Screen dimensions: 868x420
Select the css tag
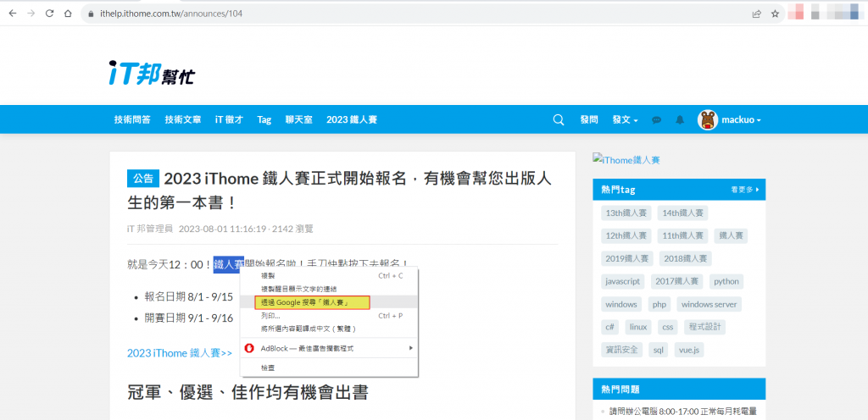(x=668, y=327)
